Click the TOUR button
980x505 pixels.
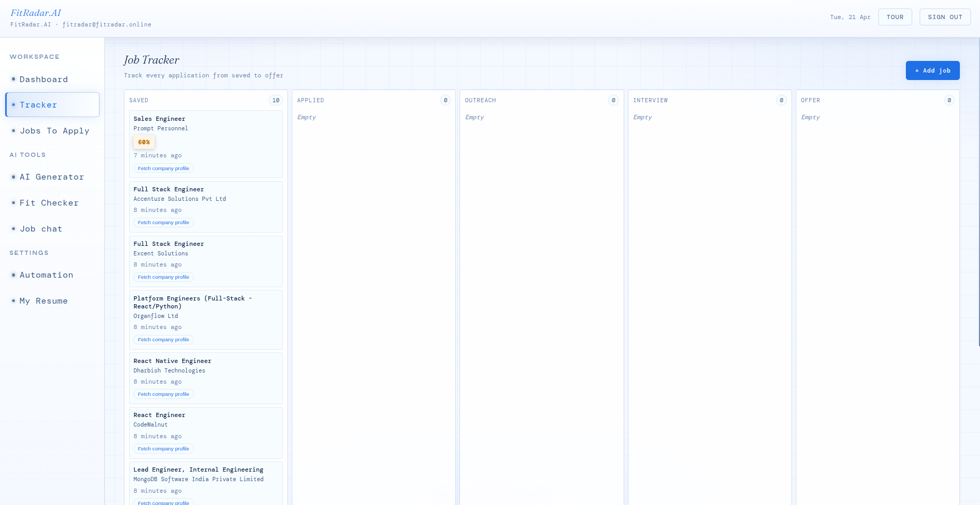point(895,17)
